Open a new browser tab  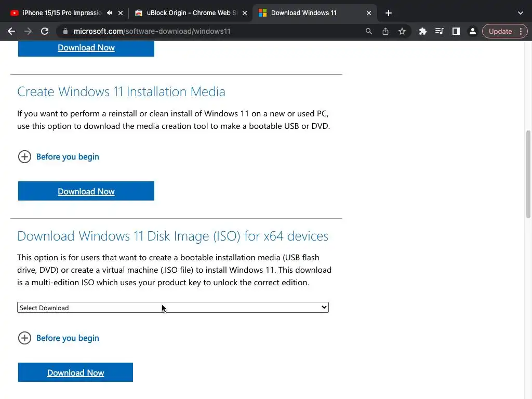coord(389,13)
